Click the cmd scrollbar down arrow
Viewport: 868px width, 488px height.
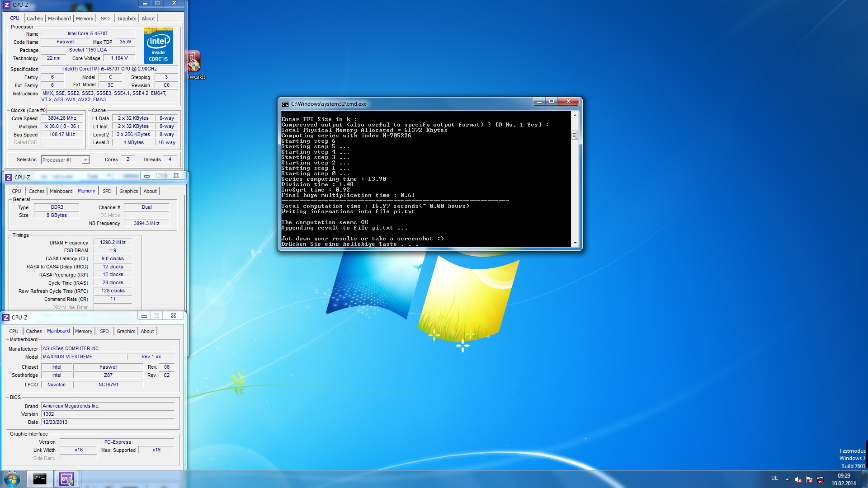click(x=575, y=243)
